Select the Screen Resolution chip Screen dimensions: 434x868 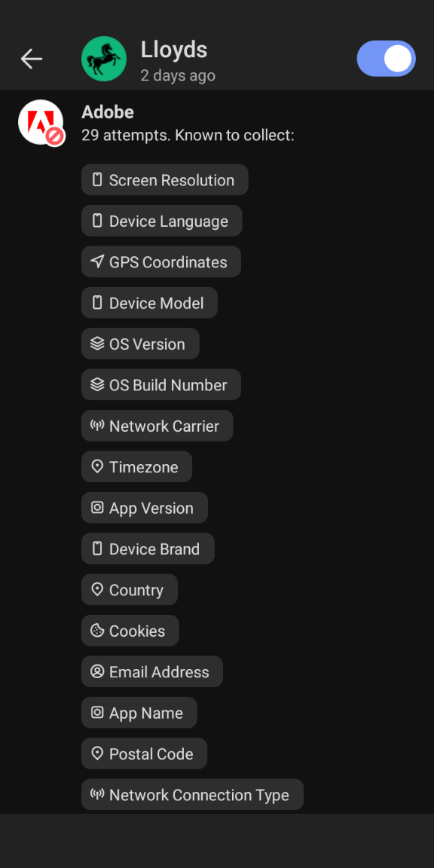(165, 180)
